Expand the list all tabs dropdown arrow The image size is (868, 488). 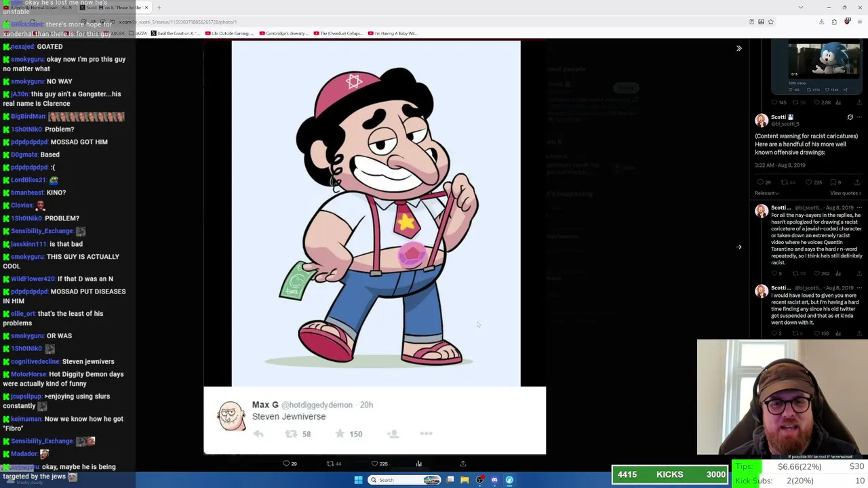tap(800, 7)
